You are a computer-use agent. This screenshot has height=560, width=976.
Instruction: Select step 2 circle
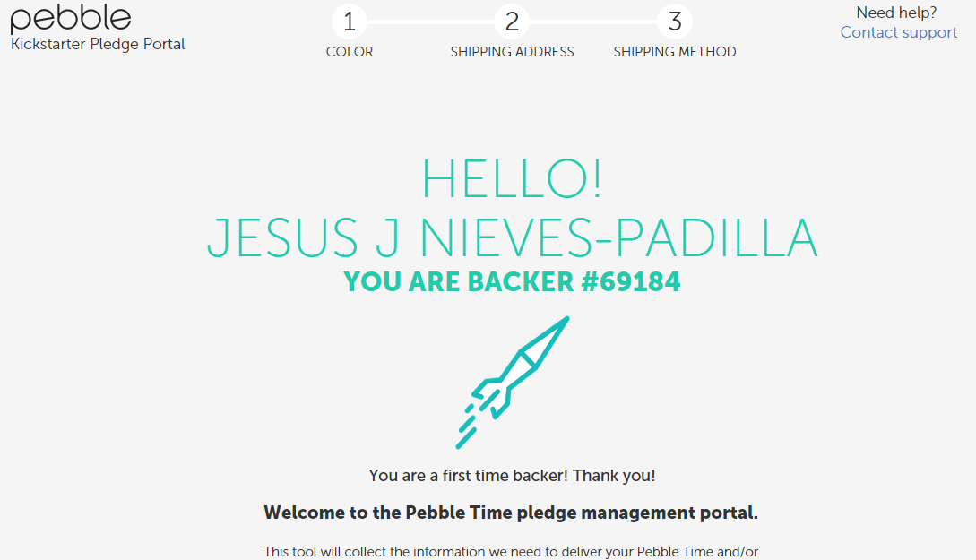pos(512,22)
